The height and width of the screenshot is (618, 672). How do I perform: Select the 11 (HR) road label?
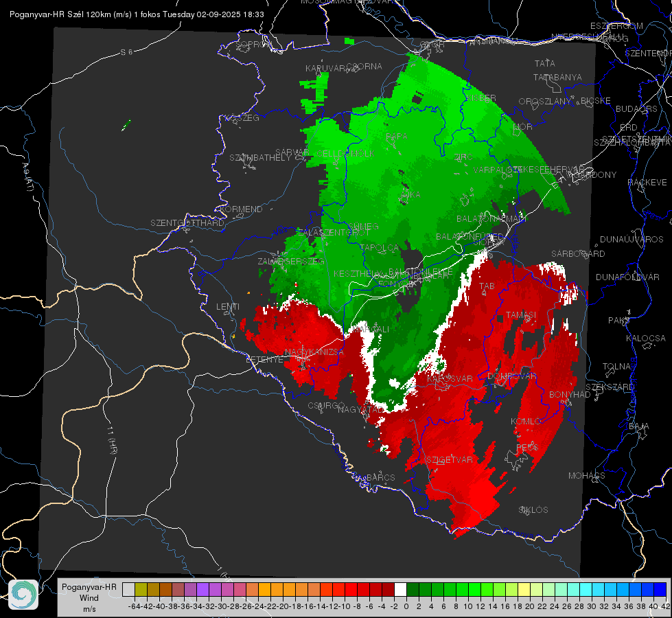[112, 440]
